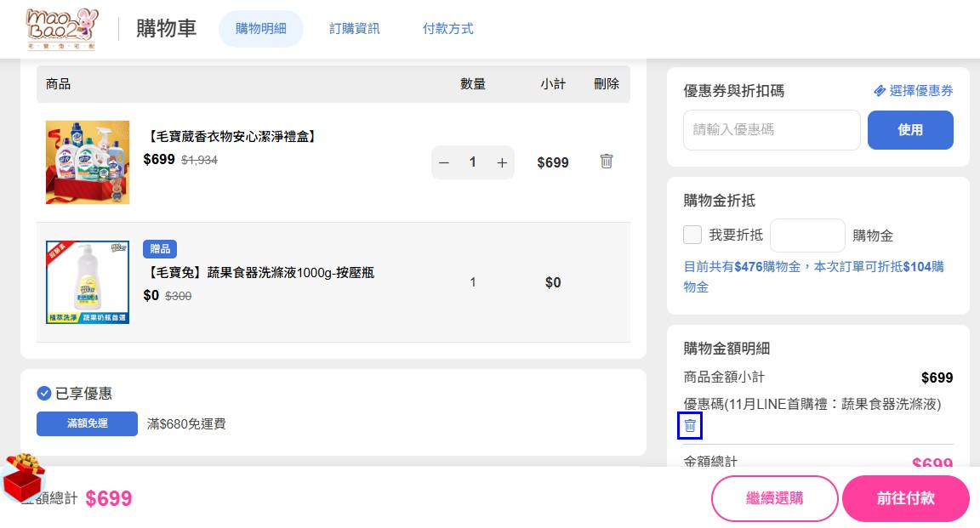Screen dimensions: 980x528
Task: Click the 數量 column header
Action: click(x=472, y=84)
